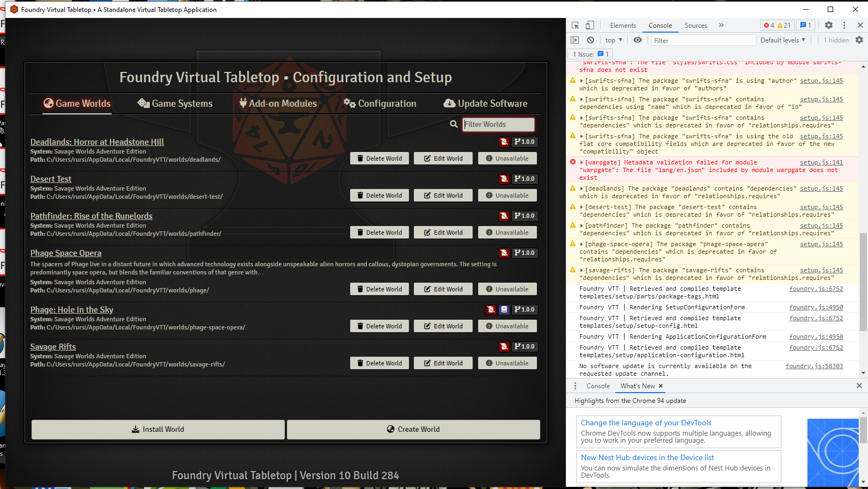Screen dimensions: 868x489
Task: Edit the Deadlands world
Action: tap(443, 158)
